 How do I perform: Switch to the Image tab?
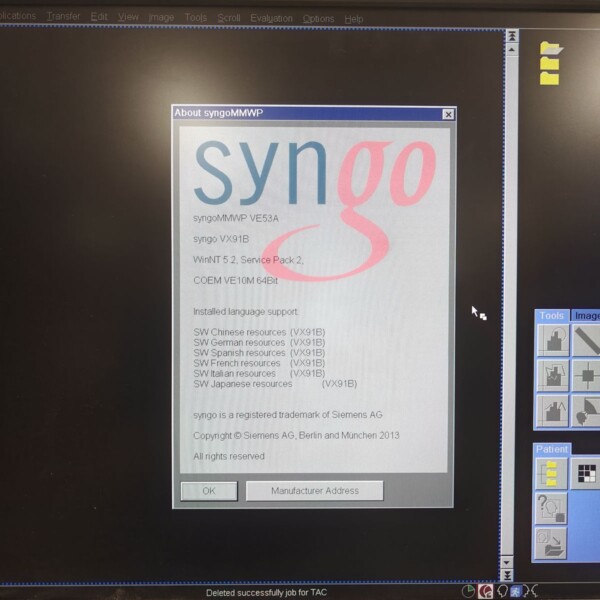click(x=586, y=316)
